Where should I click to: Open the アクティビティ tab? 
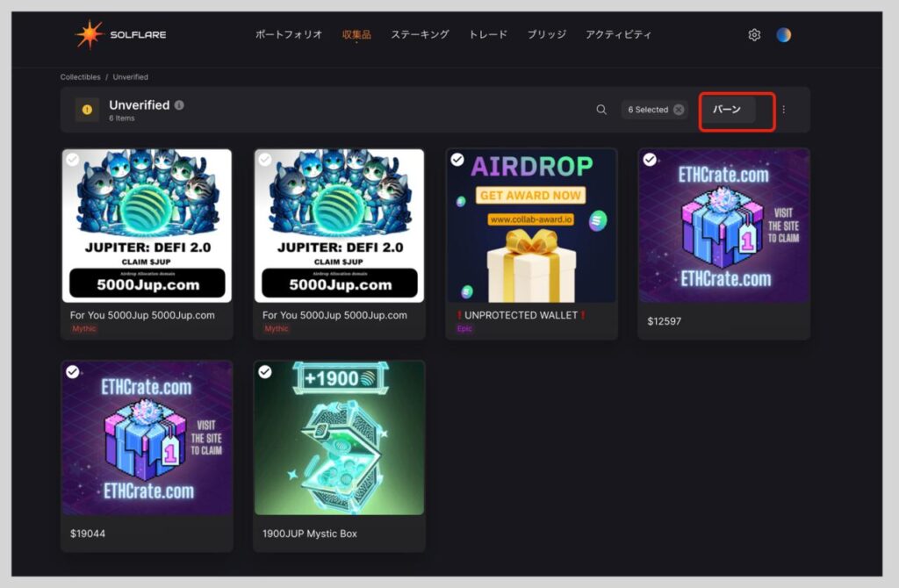(618, 34)
